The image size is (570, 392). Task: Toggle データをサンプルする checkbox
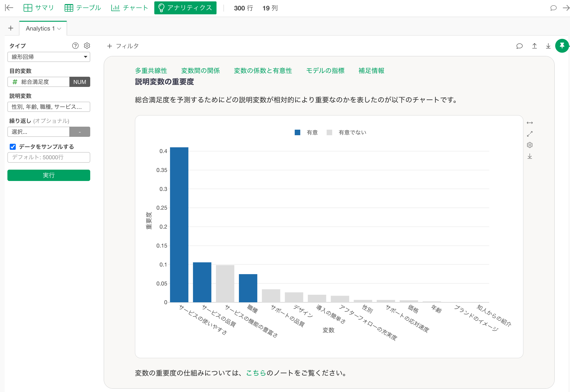[x=13, y=147]
